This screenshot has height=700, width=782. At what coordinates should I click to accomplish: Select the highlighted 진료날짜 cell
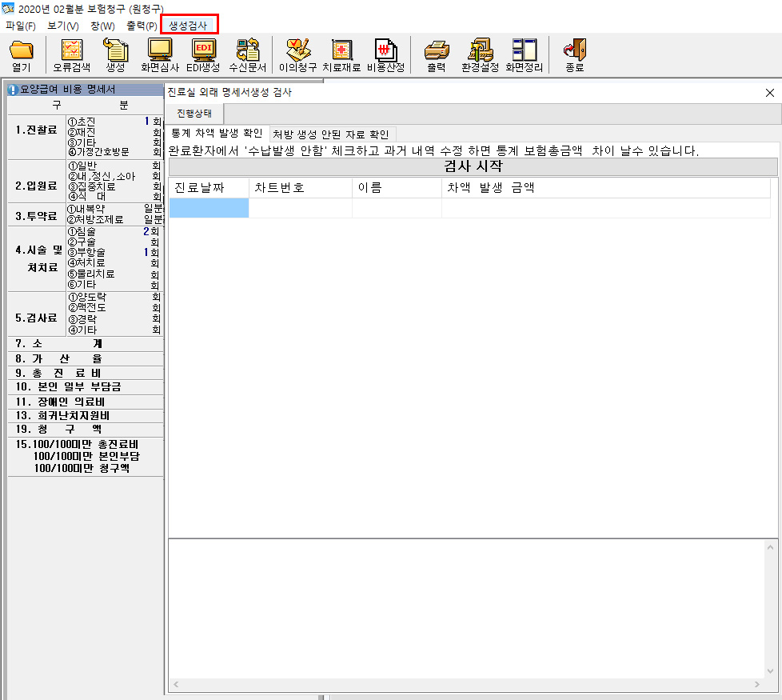pyautogui.click(x=209, y=208)
